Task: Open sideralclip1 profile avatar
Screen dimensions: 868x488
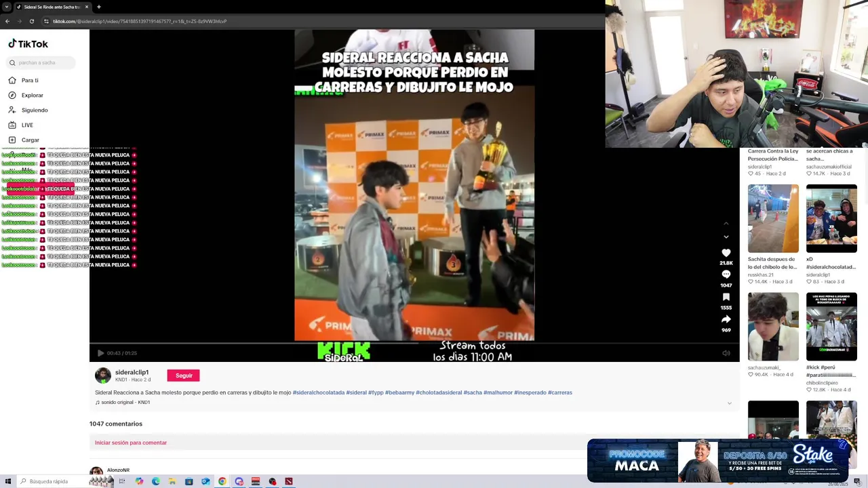Action: coord(103,375)
